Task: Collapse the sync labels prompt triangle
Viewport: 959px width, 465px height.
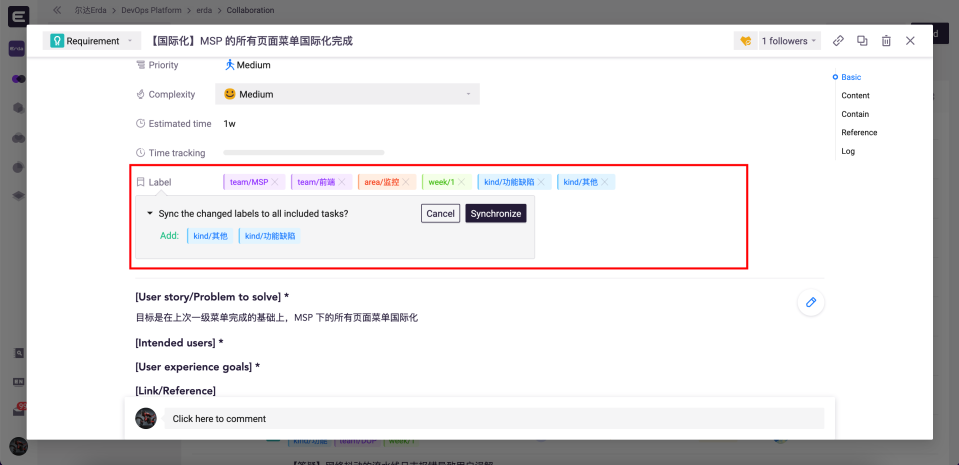Action: coord(149,214)
